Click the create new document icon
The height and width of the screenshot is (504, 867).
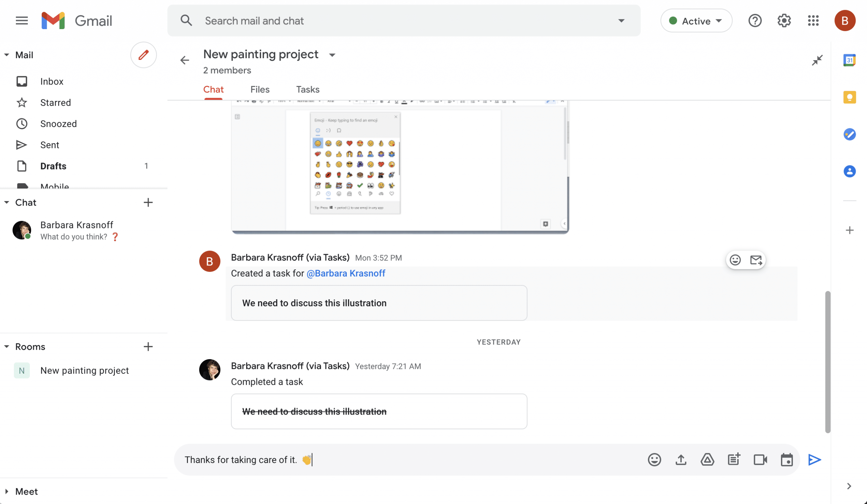(x=734, y=460)
